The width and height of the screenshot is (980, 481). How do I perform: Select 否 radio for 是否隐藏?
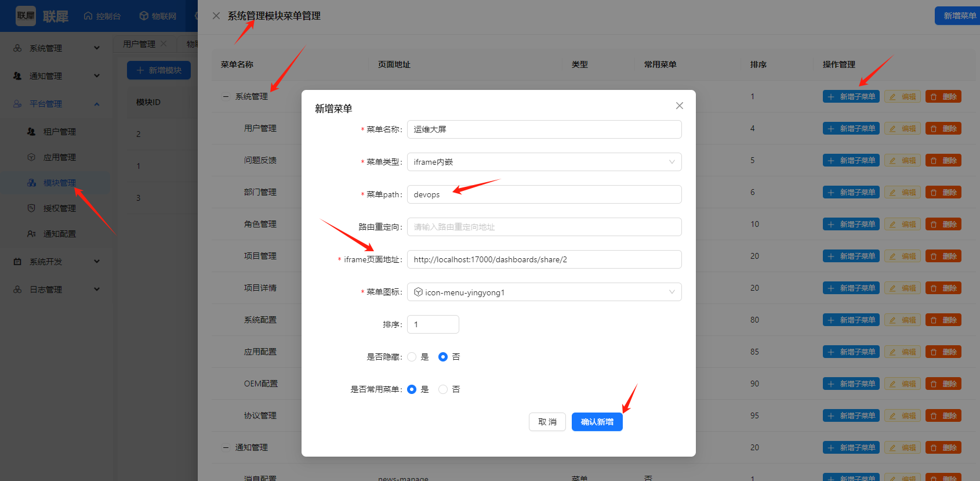[x=443, y=357]
